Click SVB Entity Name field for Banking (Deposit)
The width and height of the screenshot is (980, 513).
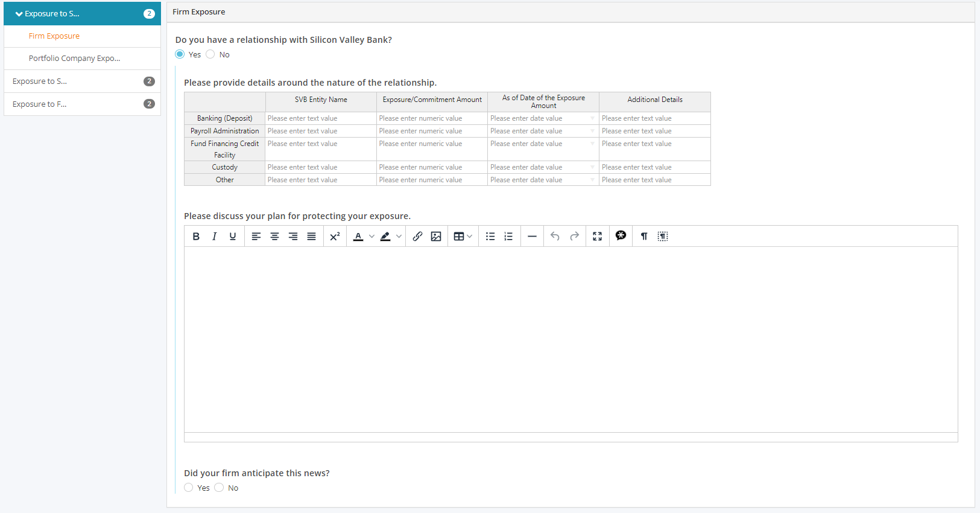[x=321, y=118]
